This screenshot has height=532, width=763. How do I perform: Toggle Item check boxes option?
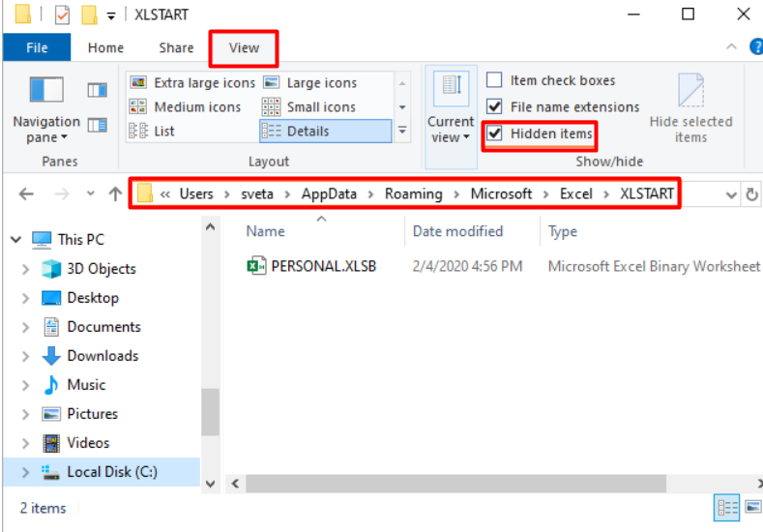(x=552, y=80)
